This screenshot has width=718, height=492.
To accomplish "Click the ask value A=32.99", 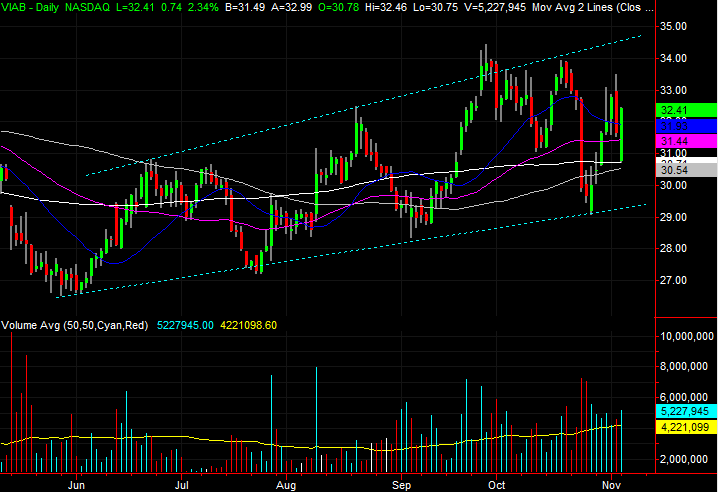I will 291,7.
